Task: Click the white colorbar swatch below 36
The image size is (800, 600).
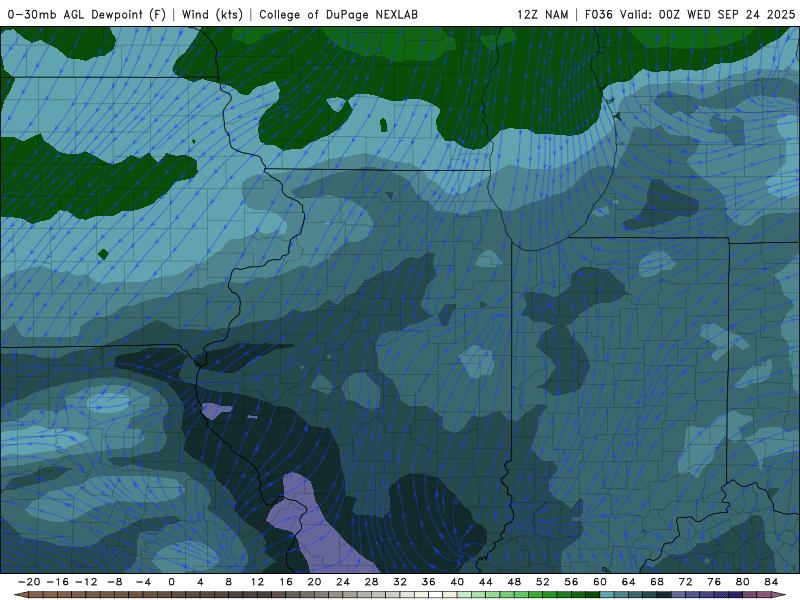Action: click(436, 595)
